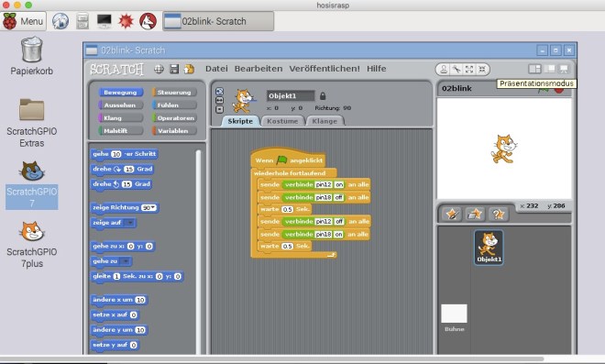The width and height of the screenshot is (605, 364).
Task: Open the 'zeige auf' target dropdown
Action: coord(130,223)
